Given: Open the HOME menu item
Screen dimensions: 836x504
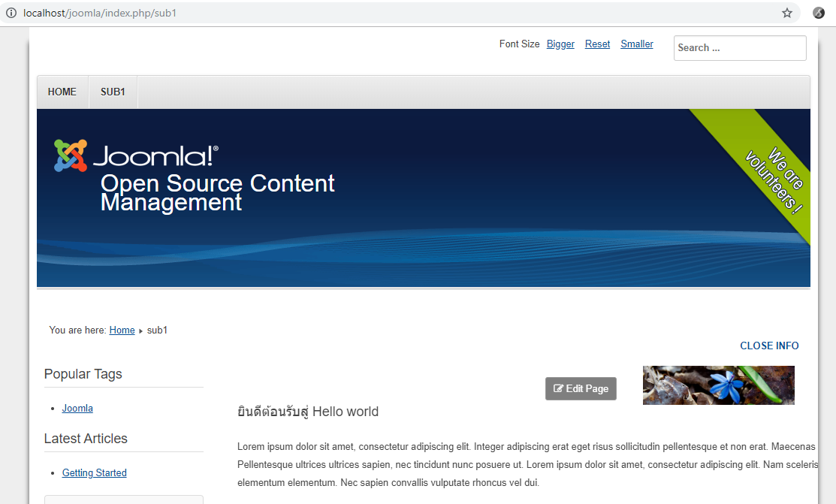Looking at the screenshot, I should point(62,92).
